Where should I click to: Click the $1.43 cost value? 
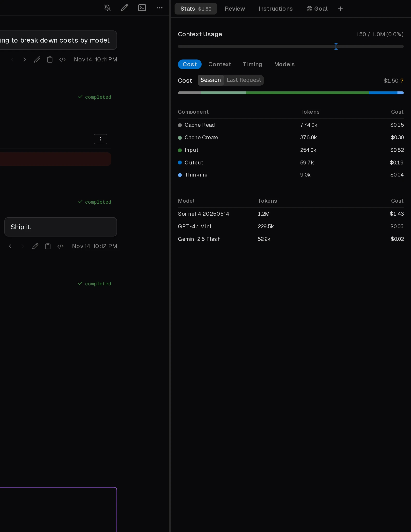(x=397, y=214)
